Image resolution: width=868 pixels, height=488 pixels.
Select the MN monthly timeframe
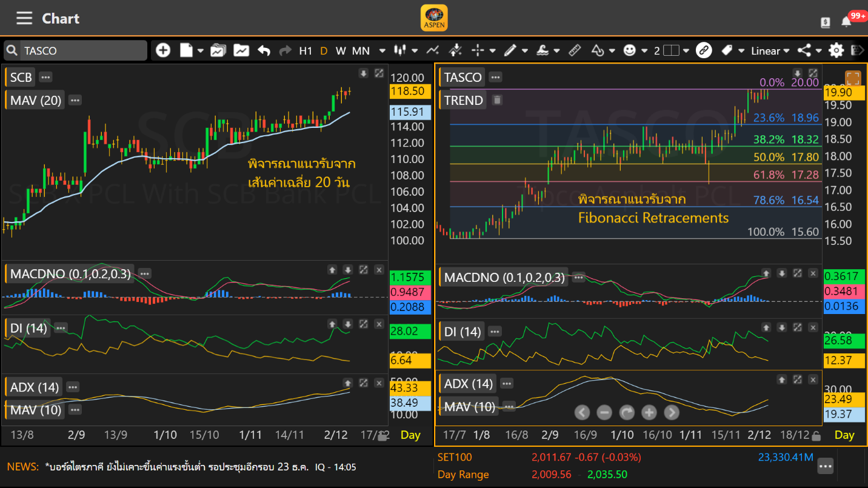(361, 51)
